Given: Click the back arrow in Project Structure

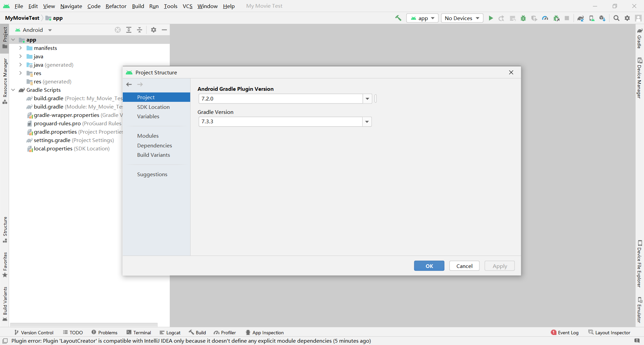Looking at the screenshot, I should [x=129, y=84].
